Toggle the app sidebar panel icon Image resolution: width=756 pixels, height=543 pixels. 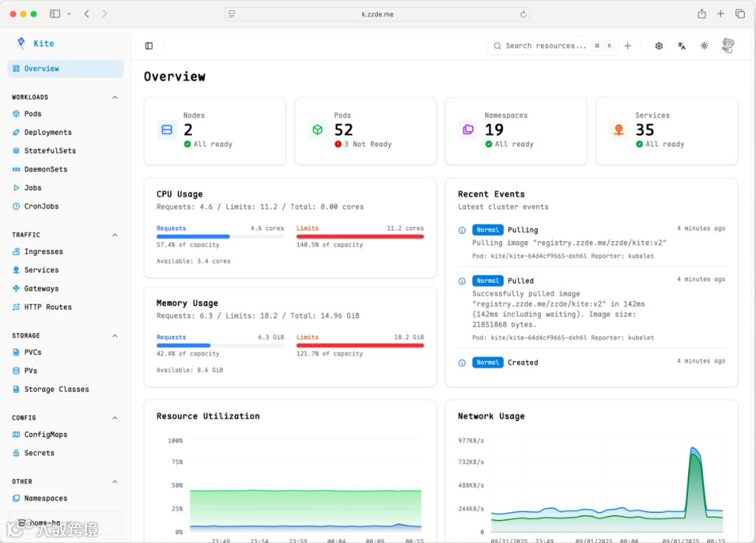tap(149, 45)
